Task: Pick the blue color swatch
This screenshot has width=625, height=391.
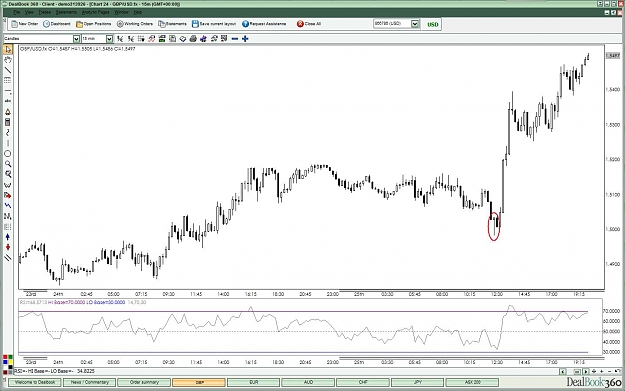Action: coord(5,363)
